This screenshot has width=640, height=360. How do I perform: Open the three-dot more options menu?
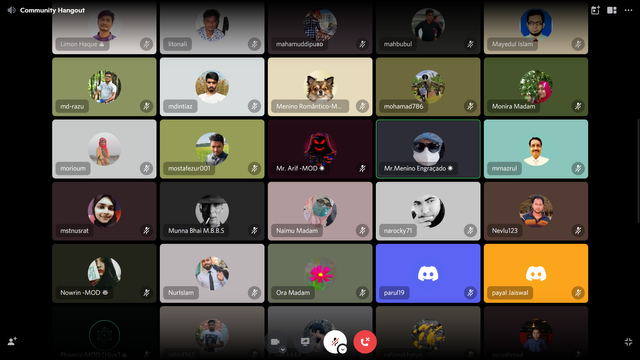(628, 10)
